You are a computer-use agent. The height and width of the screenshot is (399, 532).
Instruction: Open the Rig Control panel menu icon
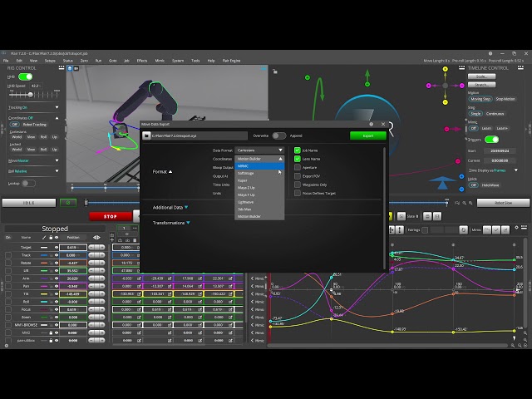(62, 68)
